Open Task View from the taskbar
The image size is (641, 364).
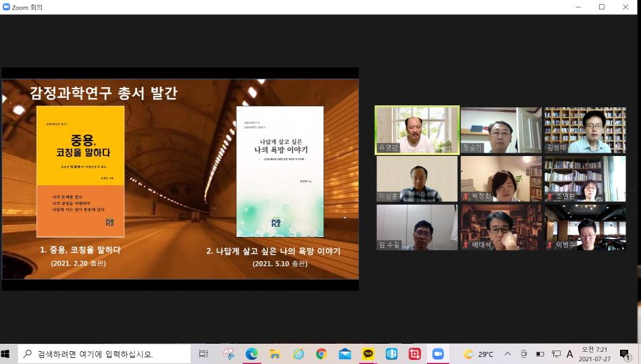click(x=203, y=354)
